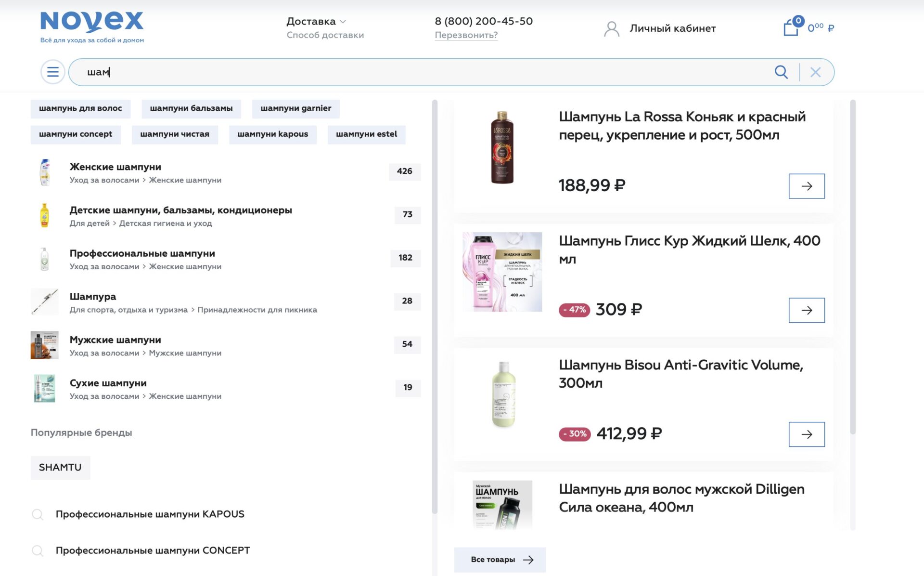Open Bisou Anti-Gravitic Volume product title
Screen dimensions: 924x576
(681, 374)
